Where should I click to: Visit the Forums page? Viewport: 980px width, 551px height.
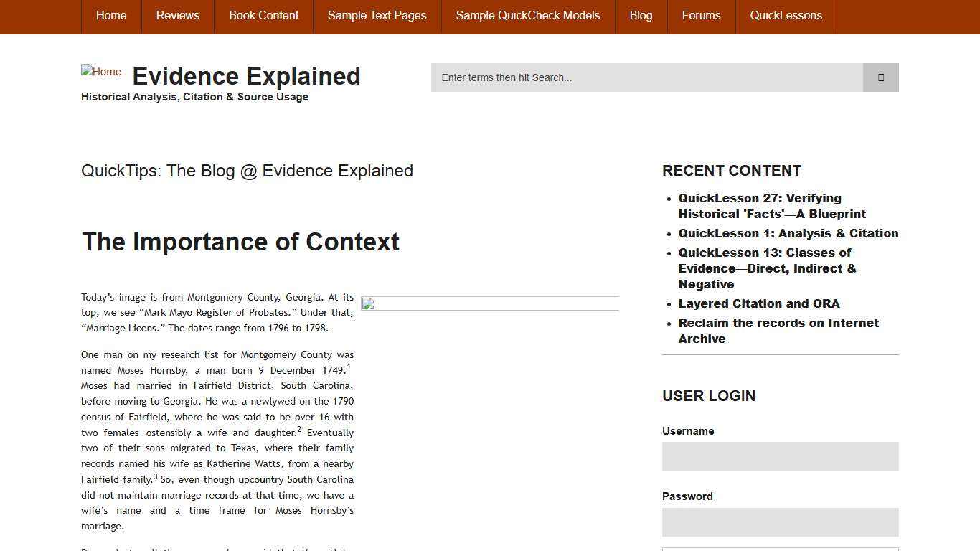(701, 15)
